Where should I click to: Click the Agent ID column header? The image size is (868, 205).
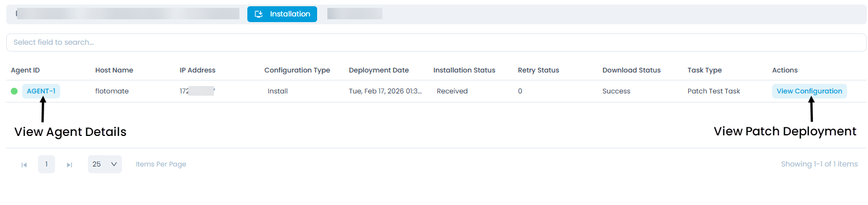coord(25,70)
